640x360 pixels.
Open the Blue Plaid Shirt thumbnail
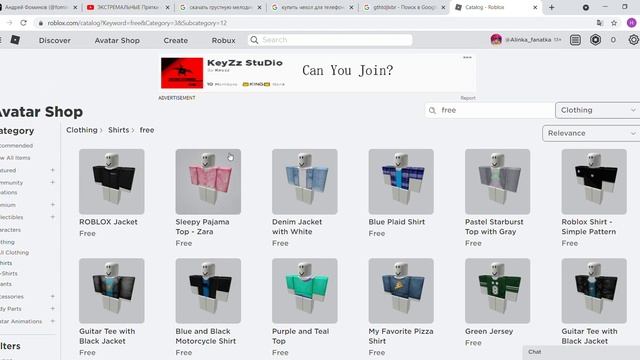tap(401, 181)
